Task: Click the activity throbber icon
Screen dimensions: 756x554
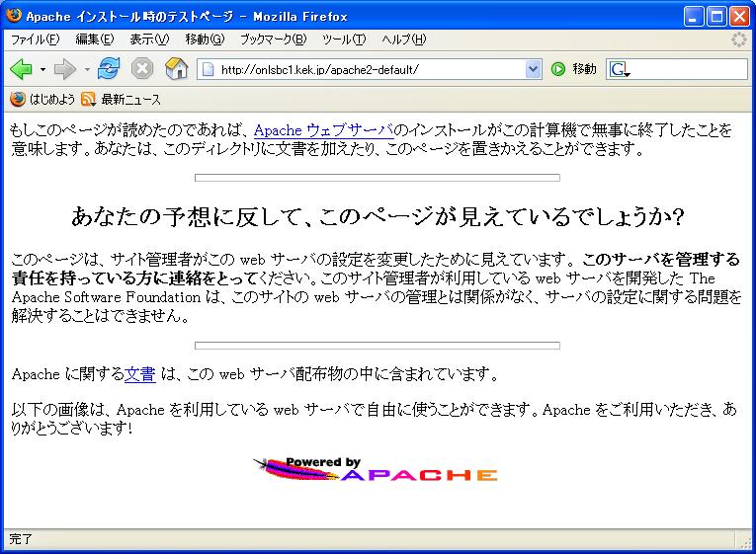Action: [738, 40]
